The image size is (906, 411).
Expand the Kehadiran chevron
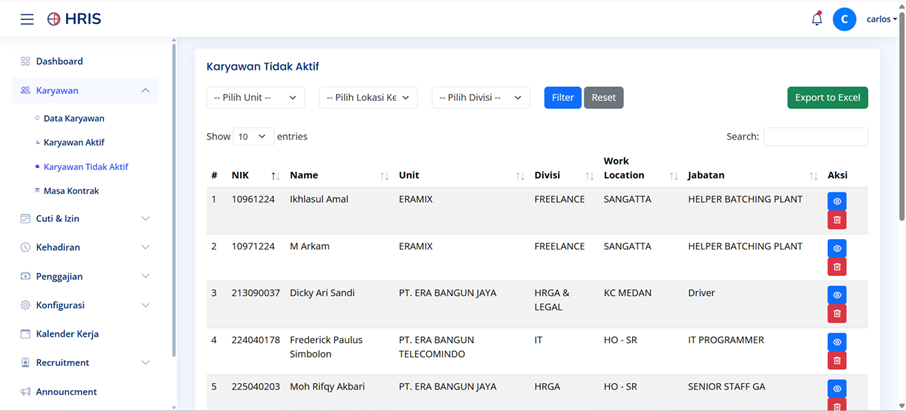coord(146,247)
